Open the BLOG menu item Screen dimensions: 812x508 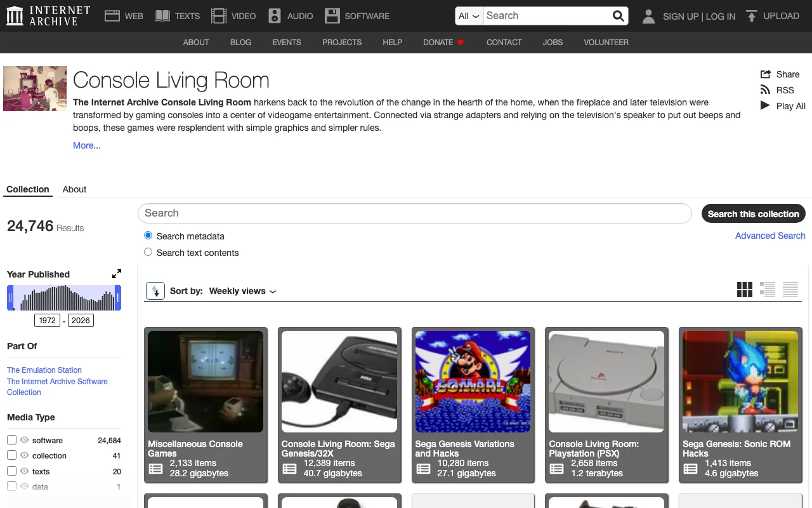click(241, 43)
